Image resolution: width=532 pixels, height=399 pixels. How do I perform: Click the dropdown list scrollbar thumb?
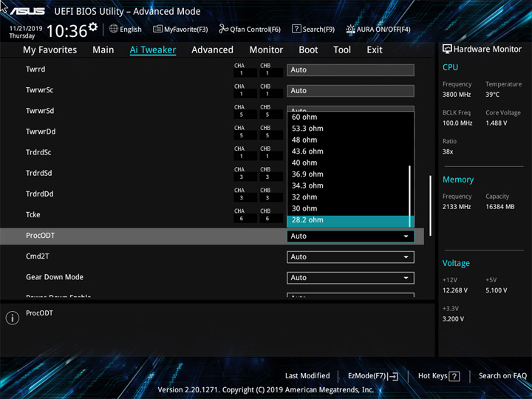[410, 196]
